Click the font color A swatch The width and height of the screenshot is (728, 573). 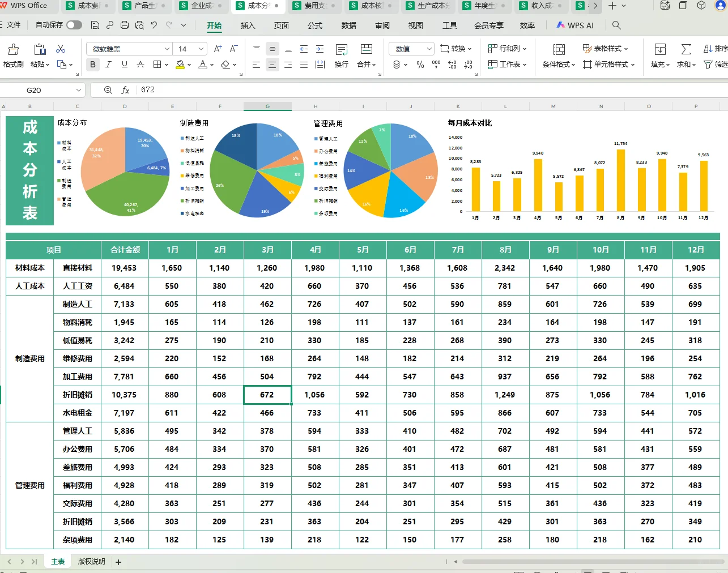pyautogui.click(x=203, y=65)
